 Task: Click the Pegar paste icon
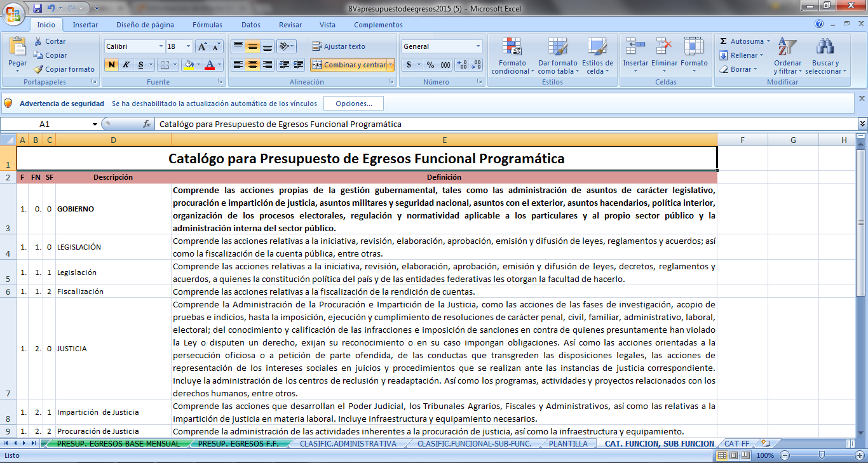17,47
